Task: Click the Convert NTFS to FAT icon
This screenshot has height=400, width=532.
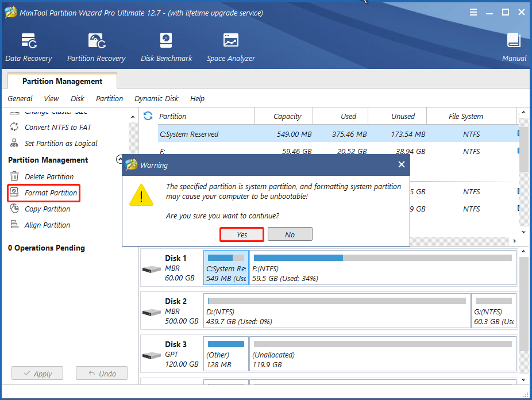Action: pos(14,127)
